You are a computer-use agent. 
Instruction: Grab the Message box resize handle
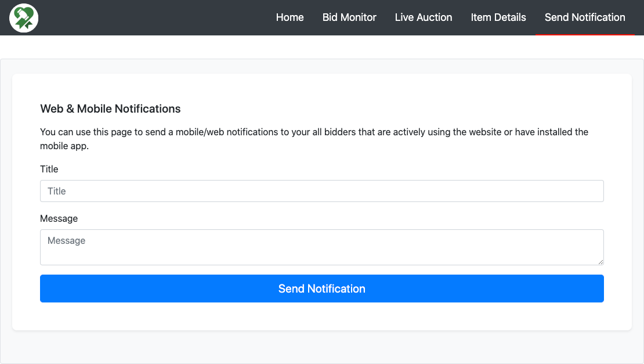coord(600,261)
